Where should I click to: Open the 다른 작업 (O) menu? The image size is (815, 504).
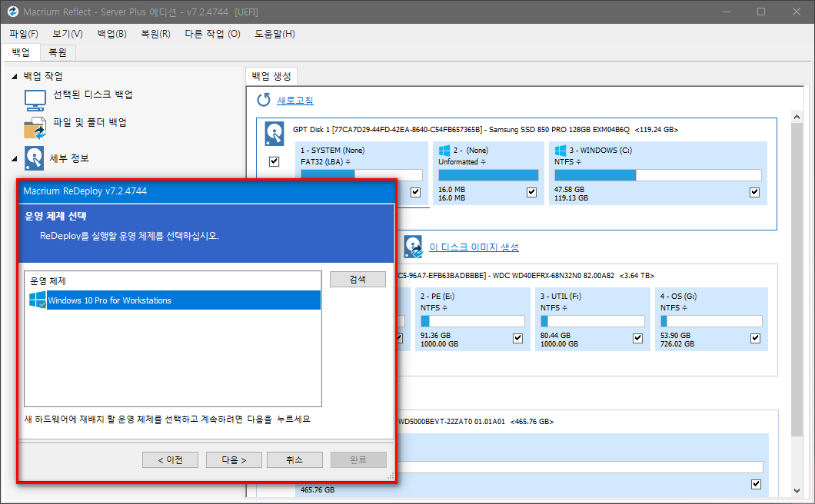(x=212, y=34)
